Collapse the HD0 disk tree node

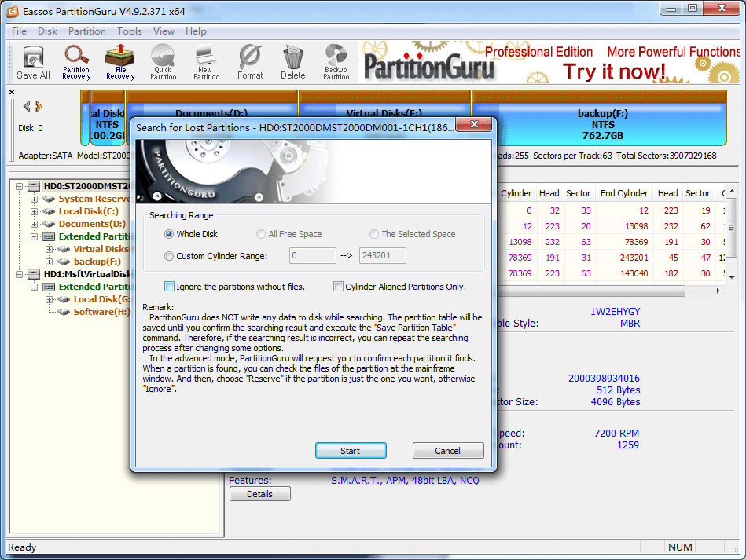point(19,186)
